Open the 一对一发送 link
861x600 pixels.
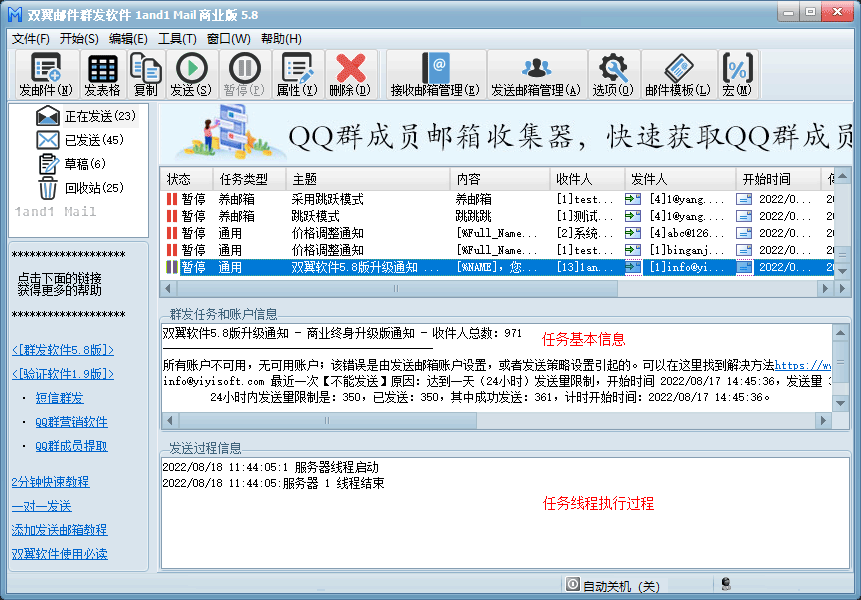coord(42,506)
